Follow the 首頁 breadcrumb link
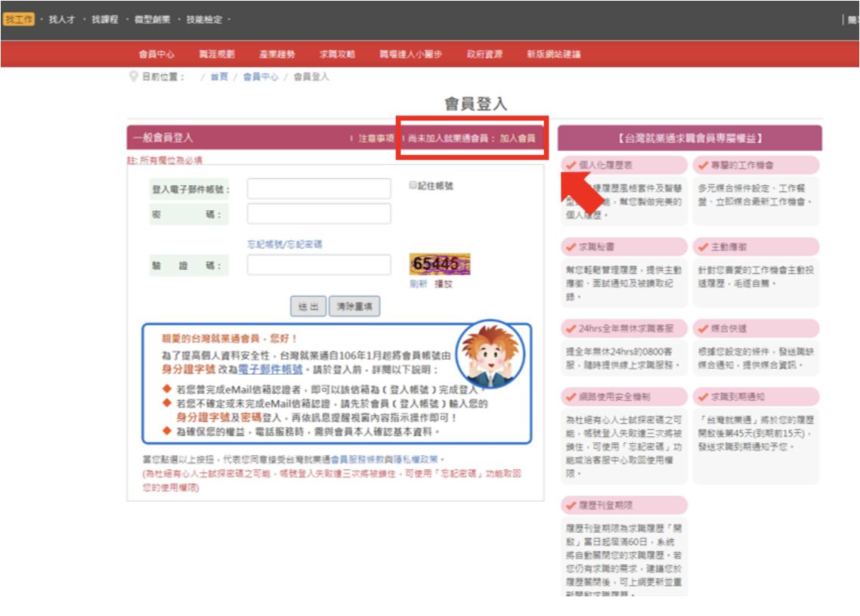The width and height of the screenshot is (860, 616). (x=219, y=77)
